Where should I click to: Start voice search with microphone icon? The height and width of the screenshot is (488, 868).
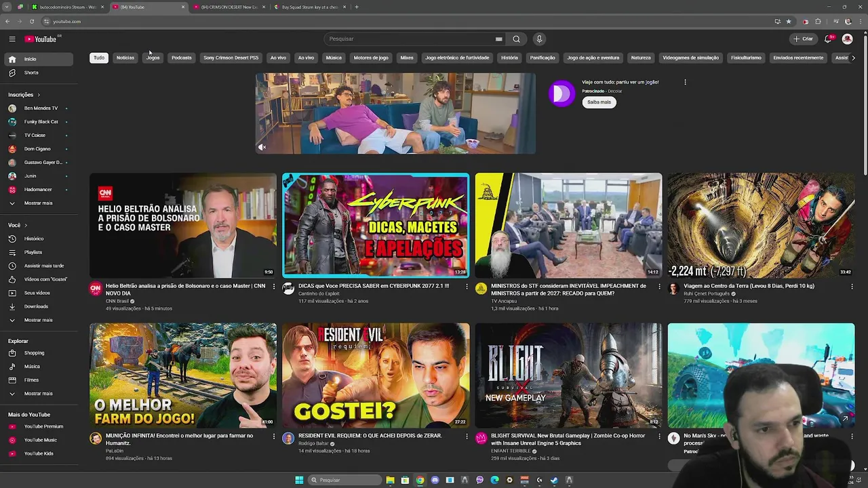(539, 39)
